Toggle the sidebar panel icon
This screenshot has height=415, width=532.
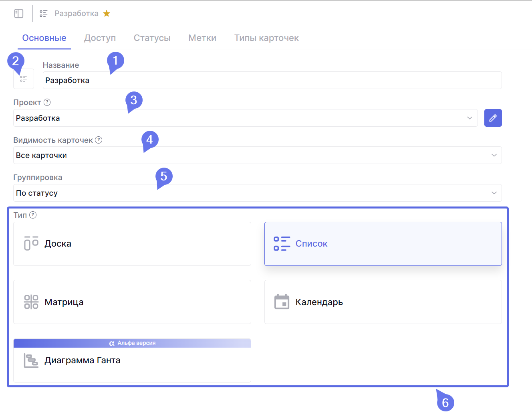pyautogui.click(x=19, y=14)
